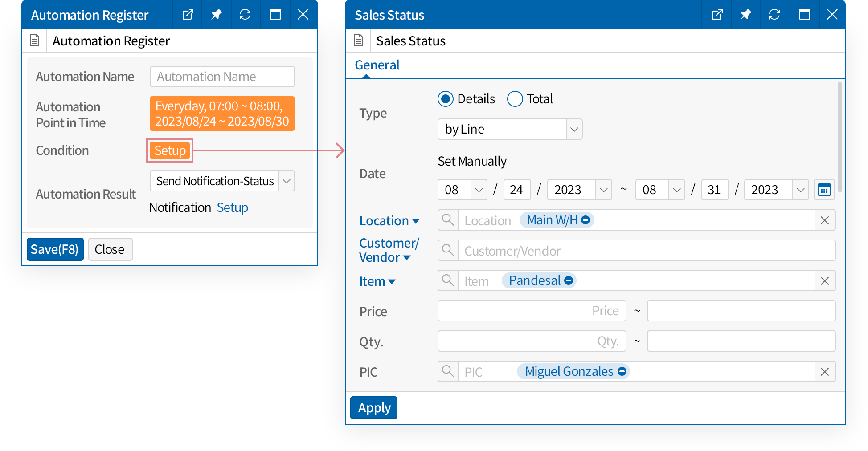868x451 pixels.
Task: Switch to the General tab
Action: [377, 65]
